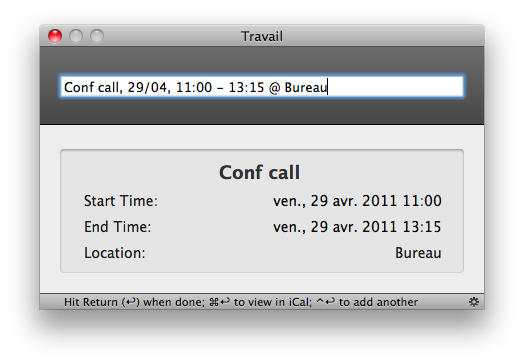
Task: Focus the event entry text field
Action: (x=262, y=87)
